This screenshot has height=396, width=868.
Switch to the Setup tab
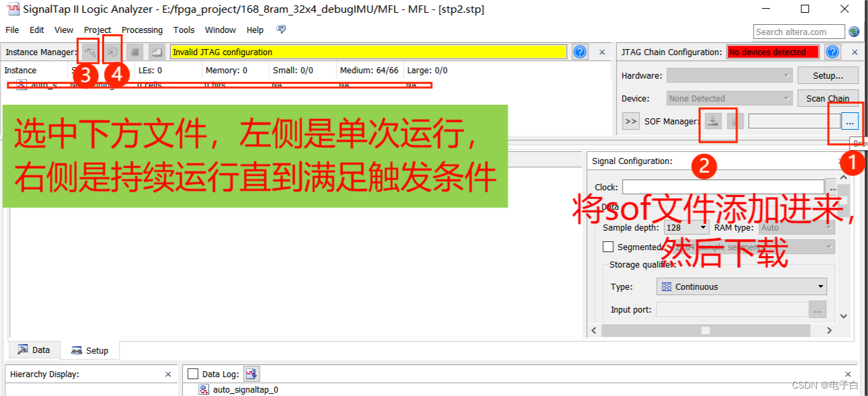tap(89, 350)
